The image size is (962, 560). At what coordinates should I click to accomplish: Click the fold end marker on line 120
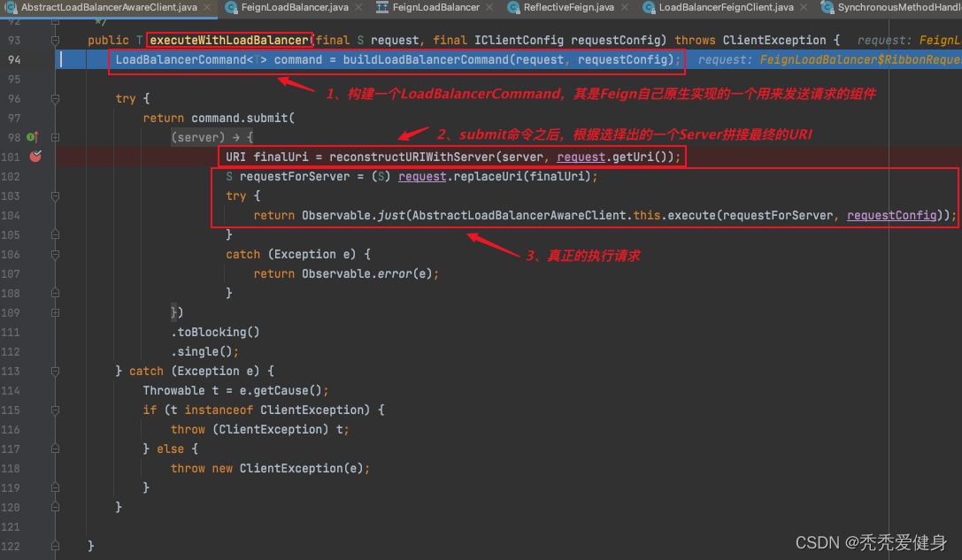[55, 507]
